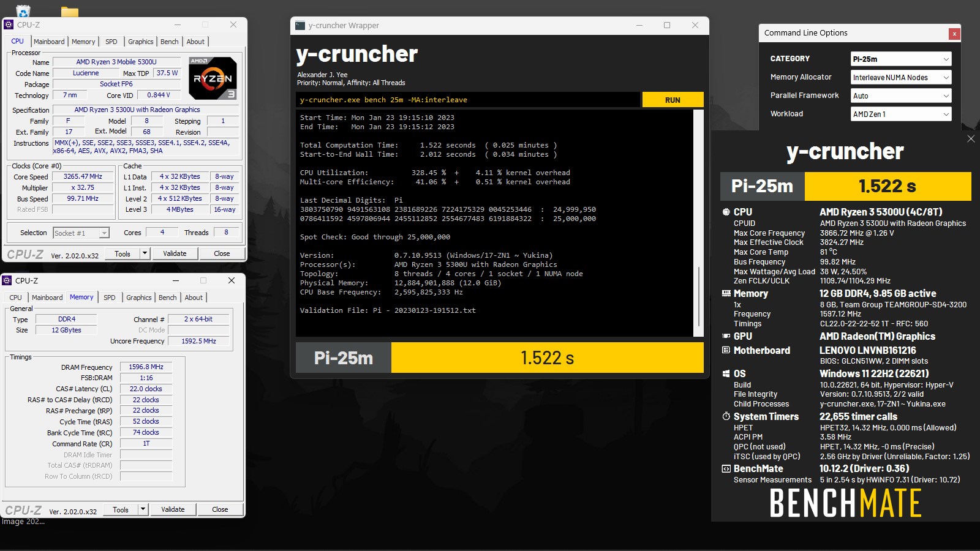The width and height of the screenshot is (980, 551).
Task: Click the CPU-Z app icon in Memory window title
Action: tap(7, 280)
